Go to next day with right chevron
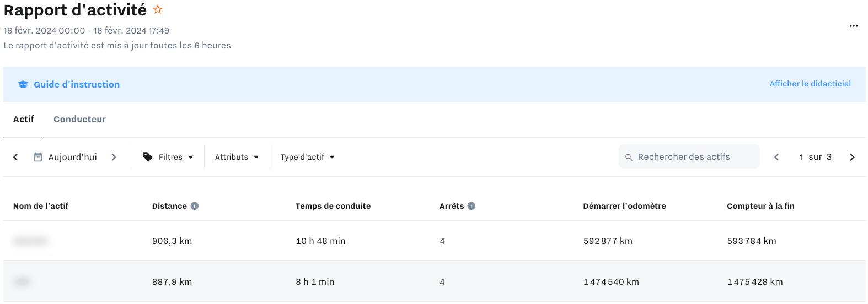 click(114, 157)
